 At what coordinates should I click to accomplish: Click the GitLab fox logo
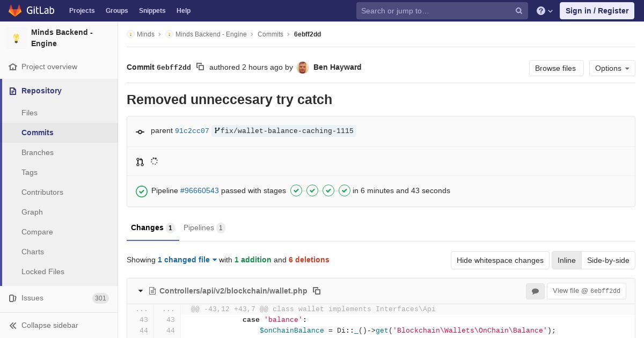pyautogui.click(x=15, y=11)
